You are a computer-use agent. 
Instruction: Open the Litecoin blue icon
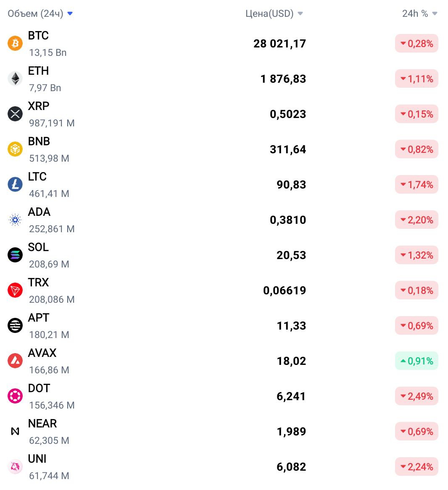click(15, 184)
